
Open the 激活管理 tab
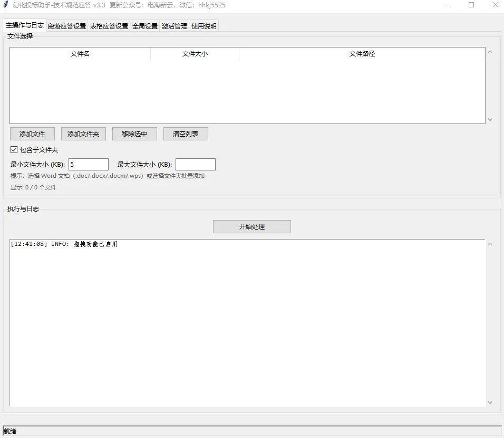pos(174,26)
